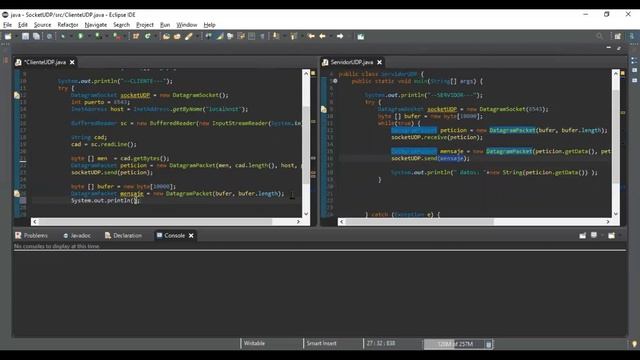Expand the New Java Class dropdown arrow
This screenshot has width=640, height=360.
click(x=156, y=36)
